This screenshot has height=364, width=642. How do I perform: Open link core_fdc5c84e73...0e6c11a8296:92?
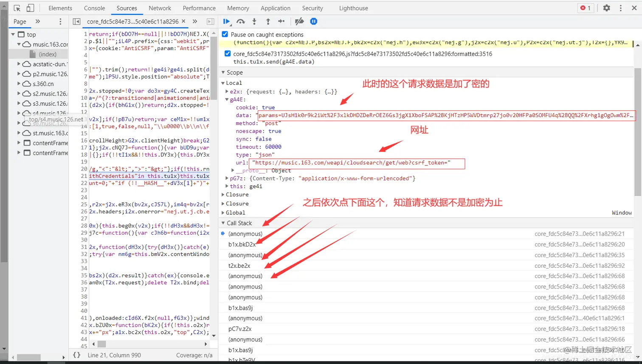(x=580, y=266)
